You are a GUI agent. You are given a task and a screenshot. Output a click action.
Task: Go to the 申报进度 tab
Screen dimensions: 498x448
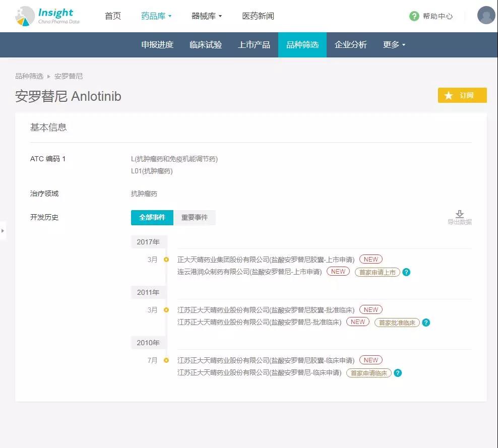point(157,45)
